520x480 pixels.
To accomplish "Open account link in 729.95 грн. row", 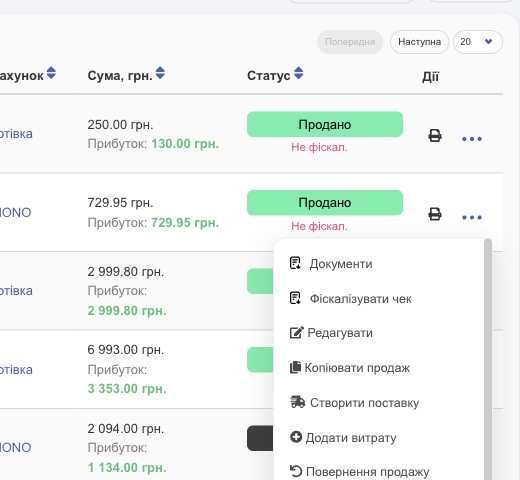I will [15, 213].
